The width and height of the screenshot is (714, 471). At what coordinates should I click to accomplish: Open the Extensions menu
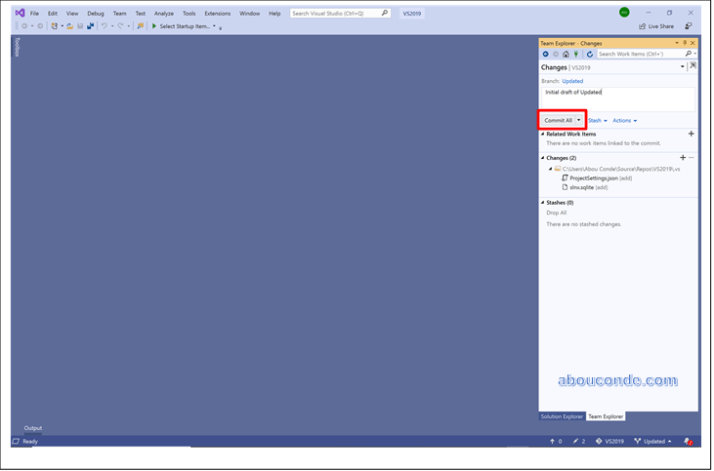pyautogui.click(x=217, y=13)
